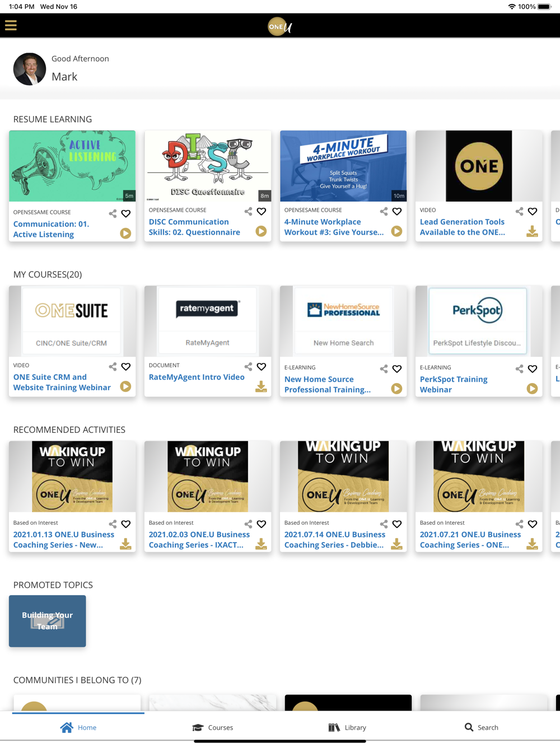The image size is (560, 747).
Task: Download 2021.07.21 Business Coaching Series
Action: (x=532, y=544)
